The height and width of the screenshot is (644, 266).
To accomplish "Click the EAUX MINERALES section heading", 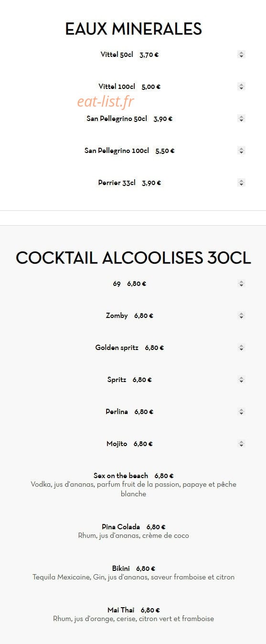I will pos(133,29).
